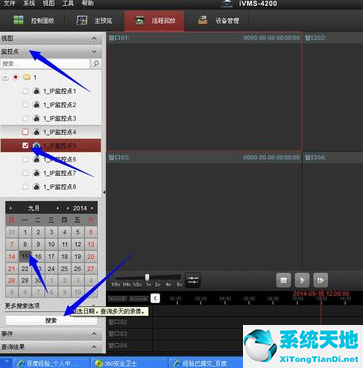Go to previous month in calendar
The width and height of the screenshot is (363, 368).
point(11,208)
